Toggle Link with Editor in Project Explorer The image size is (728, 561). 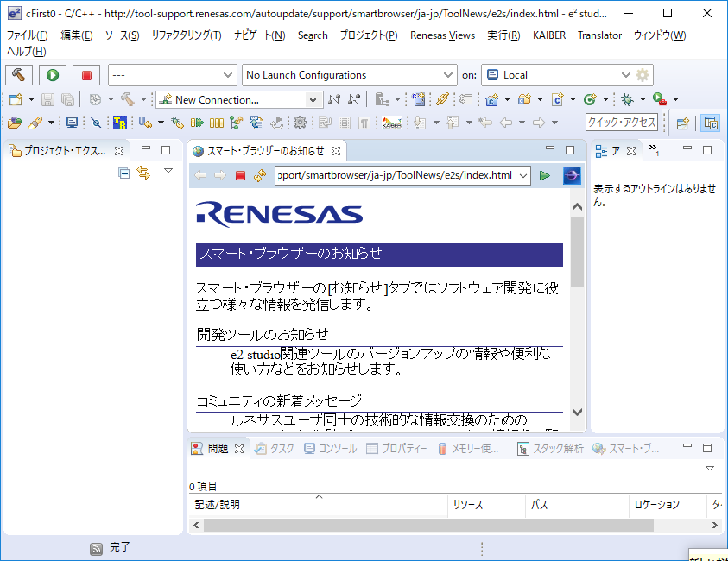[x=143, y=173]
